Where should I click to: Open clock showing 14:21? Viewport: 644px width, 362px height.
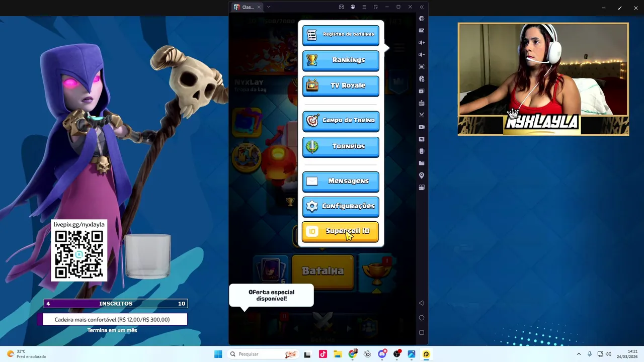click(x=628, y=354)
